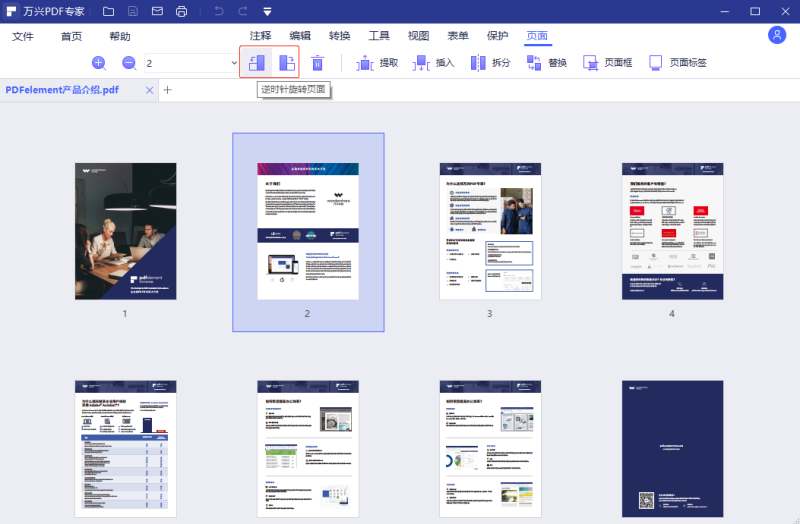Select page 4 thumbnail
The width and height of the screenshot is (800, 524).
click(672, 231)
